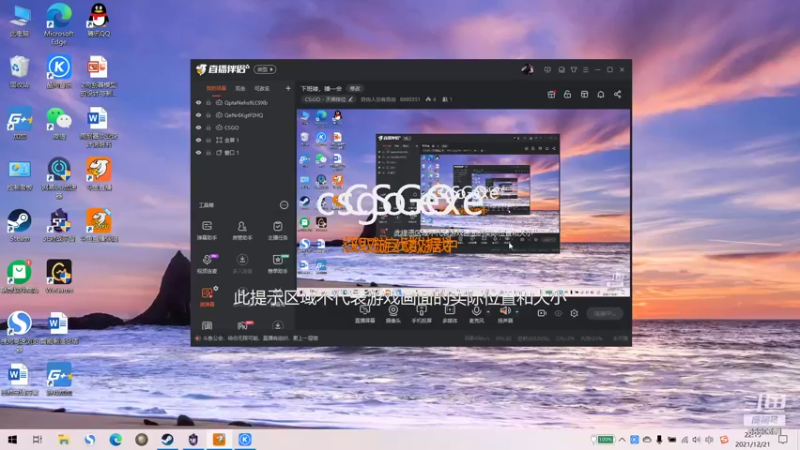
Task: Switch to the red highlighted scene tab
Action: click(216, 88)
